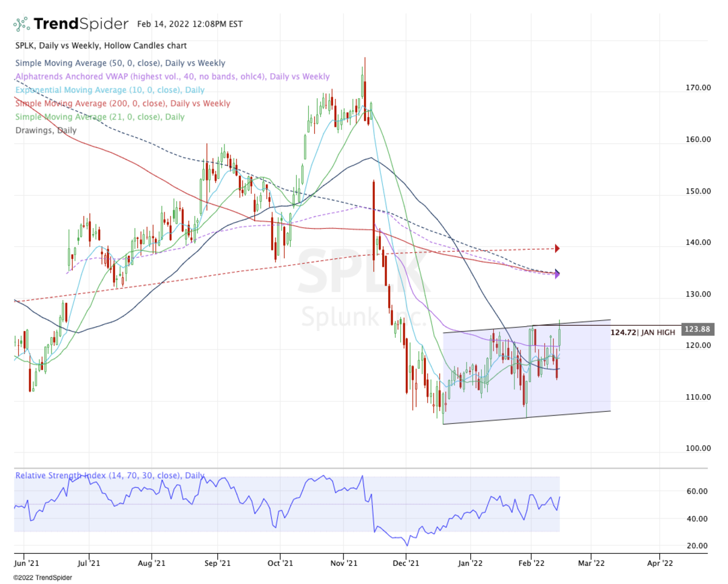This screenshot has height=584, width=728.
Task: Click the 110.00 price axis label
Action: [698, 397]
